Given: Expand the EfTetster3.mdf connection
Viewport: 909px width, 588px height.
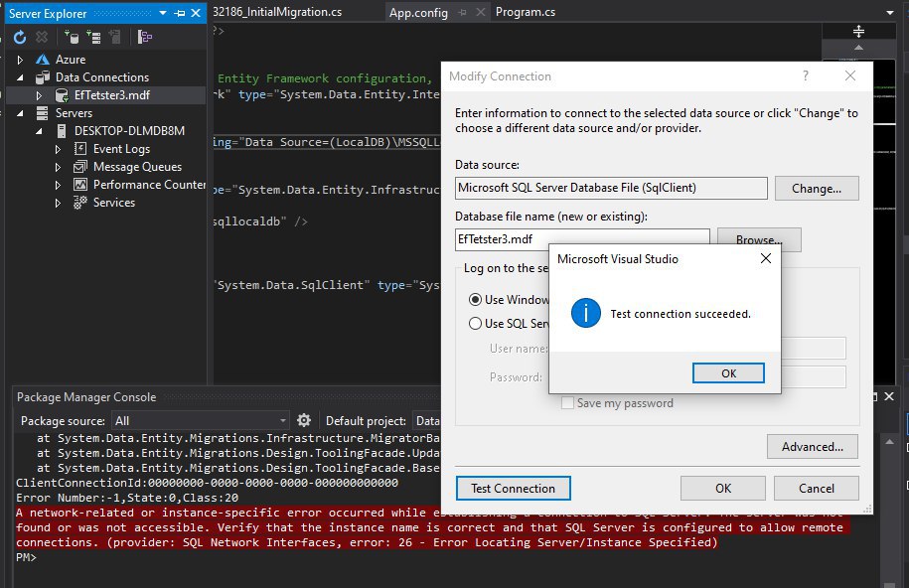Looking at the screenshot, I should click(39, 95).
